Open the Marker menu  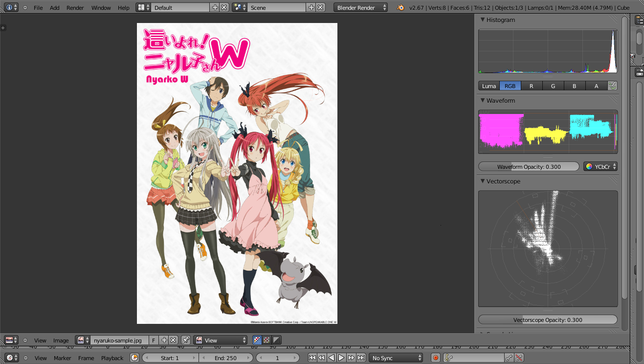point(63,358)
